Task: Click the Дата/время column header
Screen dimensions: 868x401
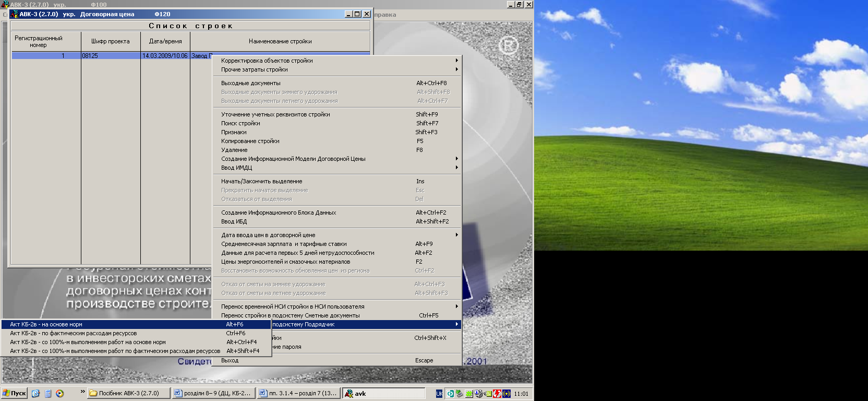Action: point(165,41)
